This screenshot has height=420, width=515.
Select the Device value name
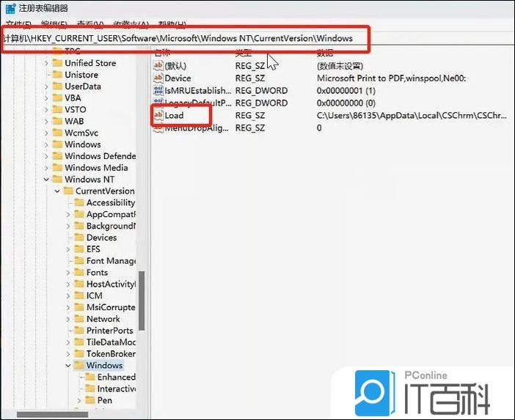(178, 78)
